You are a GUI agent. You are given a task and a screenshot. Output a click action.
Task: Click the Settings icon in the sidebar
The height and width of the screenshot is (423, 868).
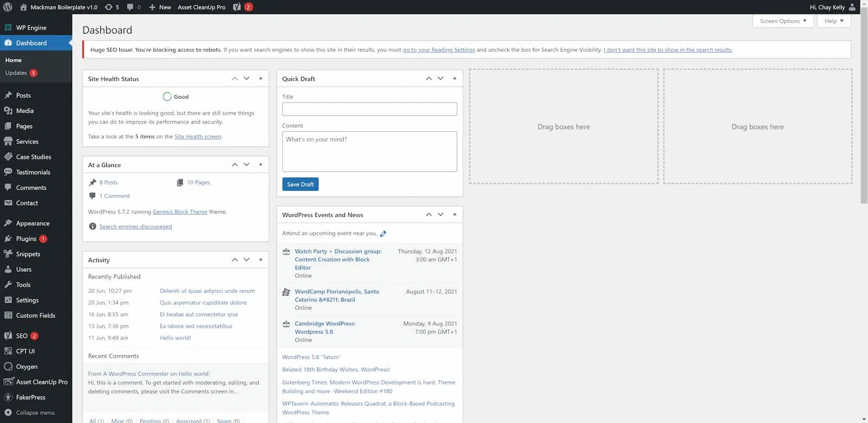(8, 300)
